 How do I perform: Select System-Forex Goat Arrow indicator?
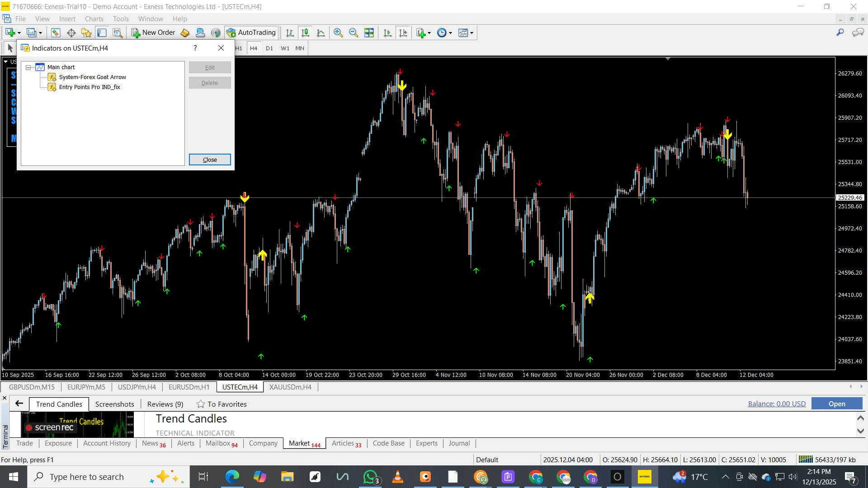tap(92, 77)
